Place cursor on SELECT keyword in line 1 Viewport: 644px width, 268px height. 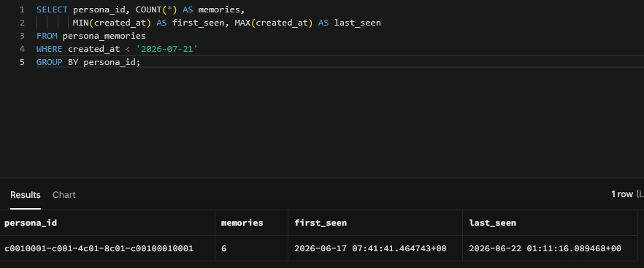(52, 9)
